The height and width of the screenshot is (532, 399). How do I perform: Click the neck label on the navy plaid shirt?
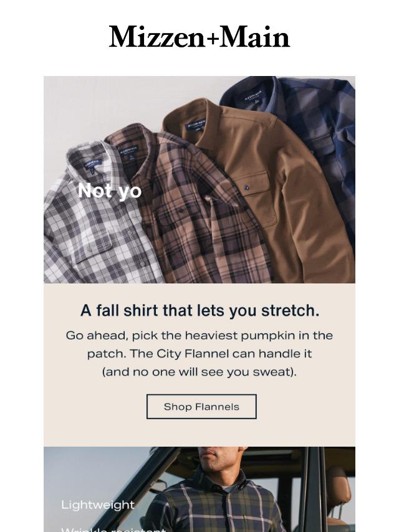tap(253, 96)
